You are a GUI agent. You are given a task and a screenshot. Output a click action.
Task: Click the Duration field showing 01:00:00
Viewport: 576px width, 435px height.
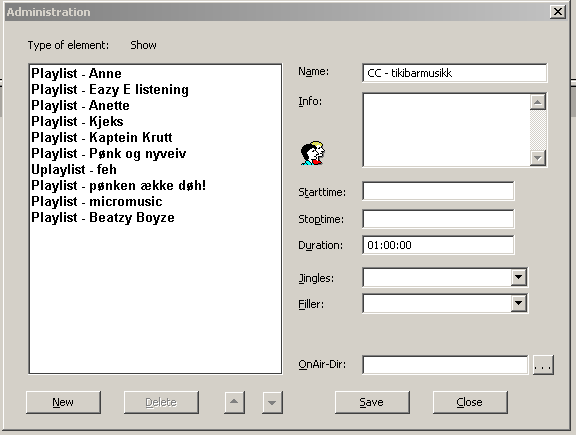[438, 245]
